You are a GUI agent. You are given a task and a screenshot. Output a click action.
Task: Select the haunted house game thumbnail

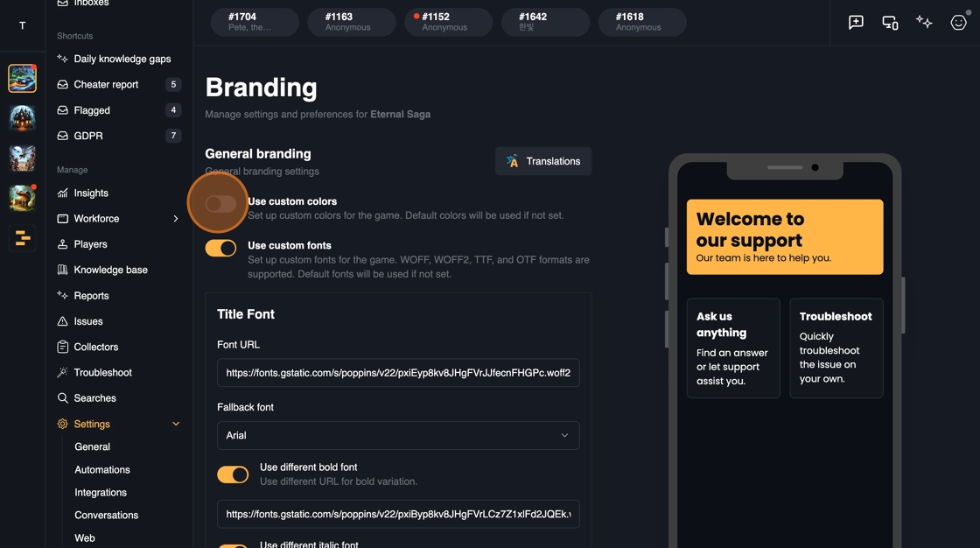pyautogui.click(x=22, y=118)
